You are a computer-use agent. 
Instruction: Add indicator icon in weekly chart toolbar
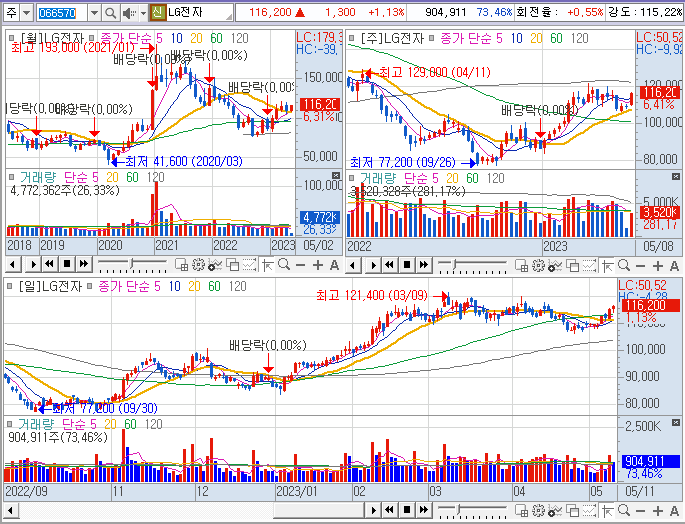pos(555,265)
